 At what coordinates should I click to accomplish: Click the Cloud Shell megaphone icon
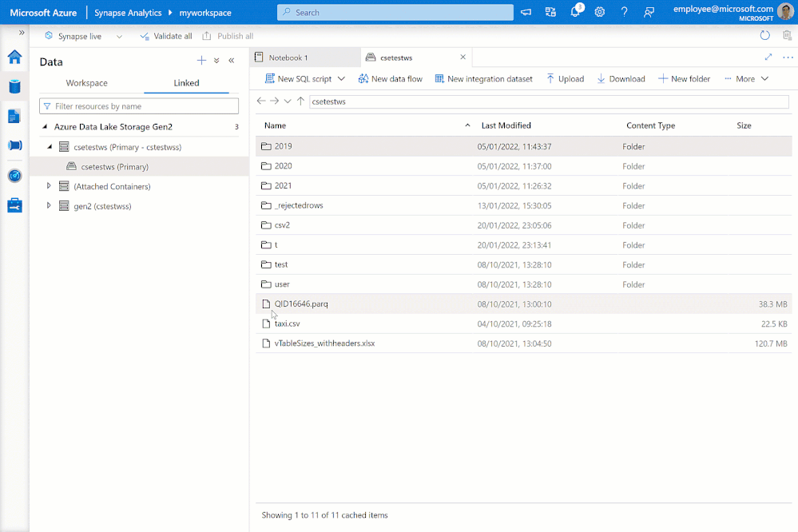point(526,12)
